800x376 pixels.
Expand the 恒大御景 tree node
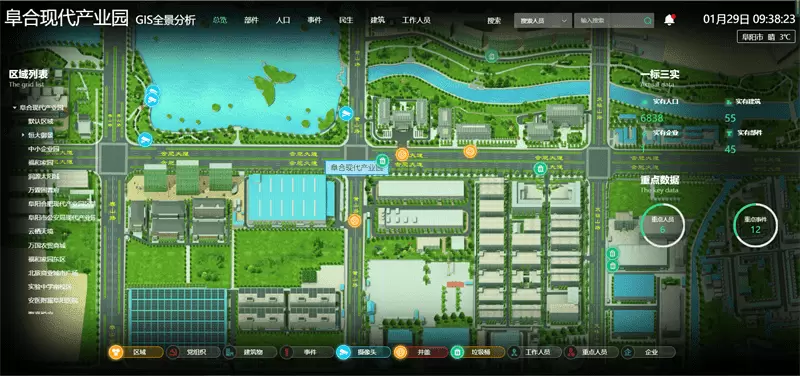[23, 135]
